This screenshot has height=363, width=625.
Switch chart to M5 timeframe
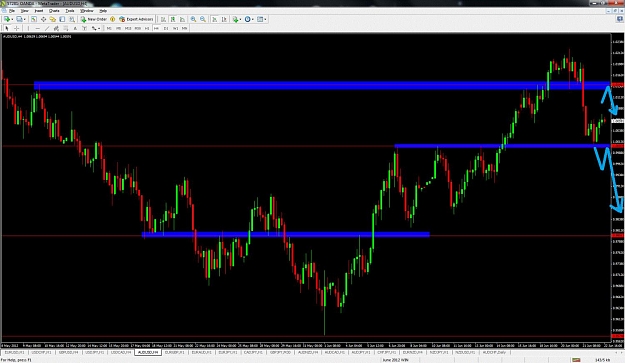[x=118, y=28]
